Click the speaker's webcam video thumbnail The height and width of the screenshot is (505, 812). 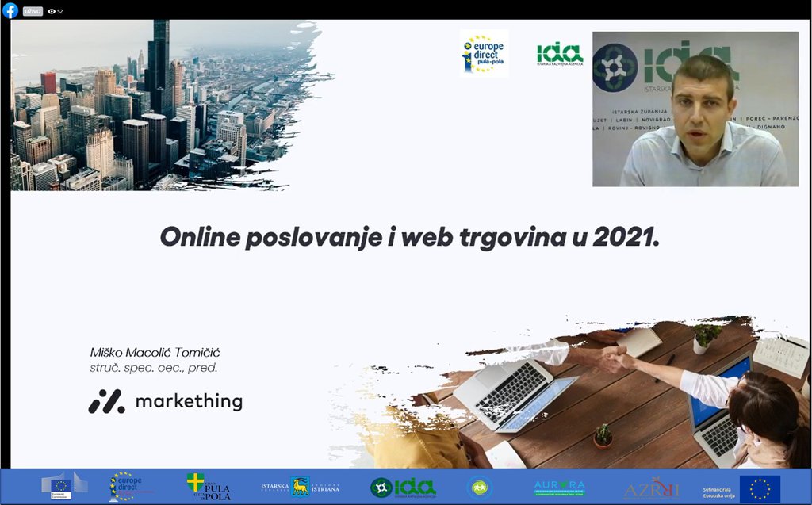pyautogui.click(x=695, y=109)
